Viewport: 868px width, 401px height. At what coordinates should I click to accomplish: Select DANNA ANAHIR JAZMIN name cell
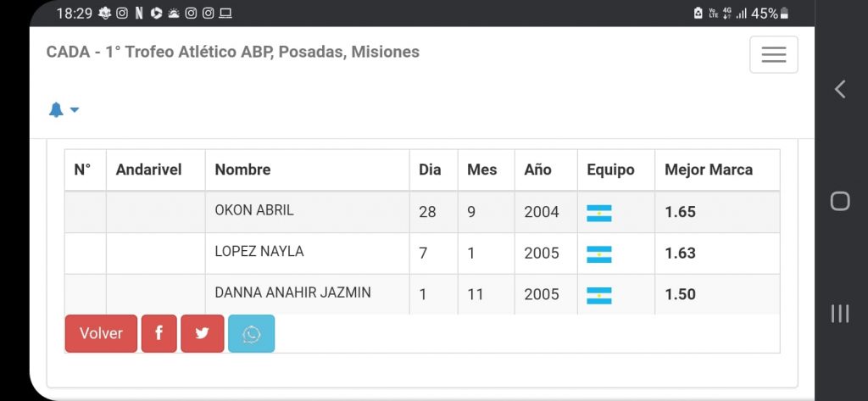(292, 292)
